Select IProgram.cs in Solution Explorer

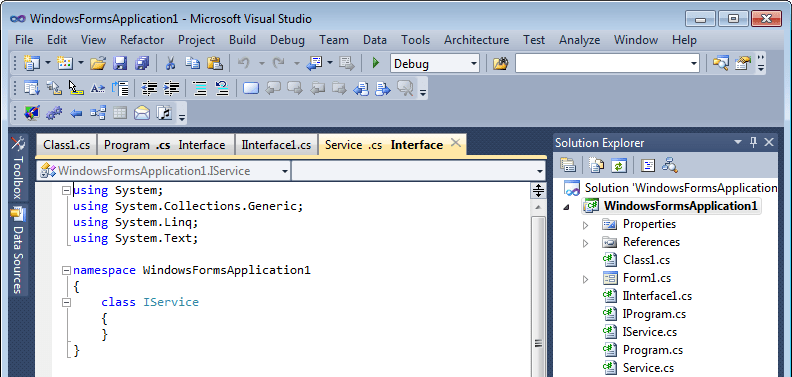pos(654,314)
